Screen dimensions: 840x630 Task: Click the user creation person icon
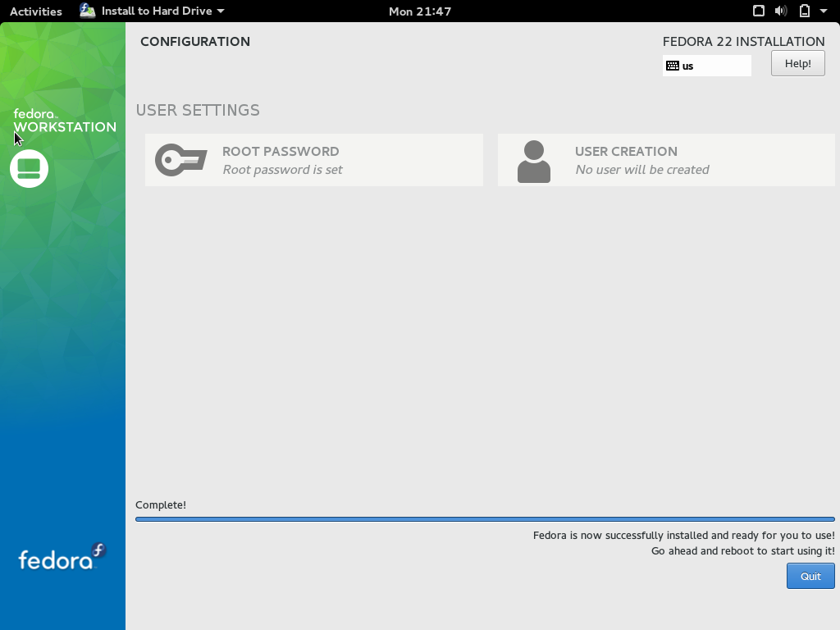coord(533,162)
